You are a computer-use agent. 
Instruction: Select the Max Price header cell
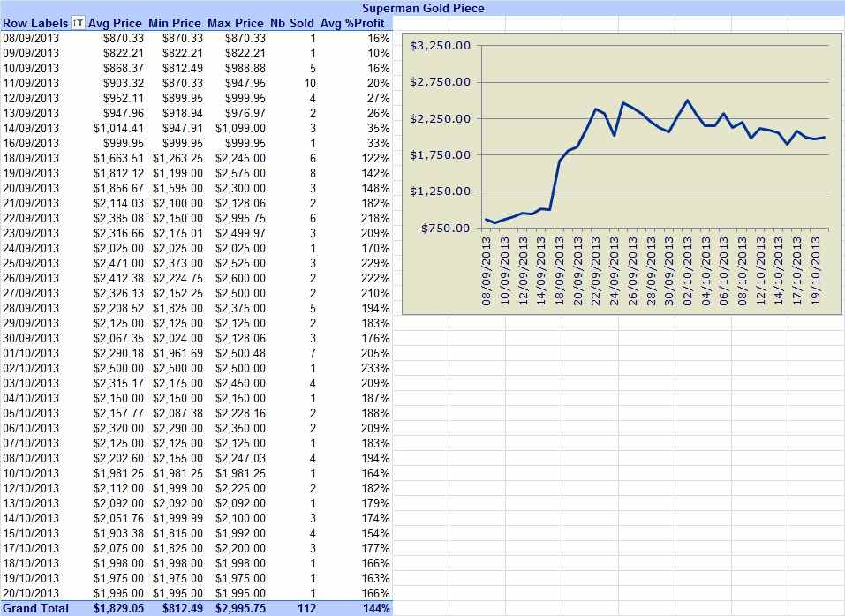[x=236, y=23]
